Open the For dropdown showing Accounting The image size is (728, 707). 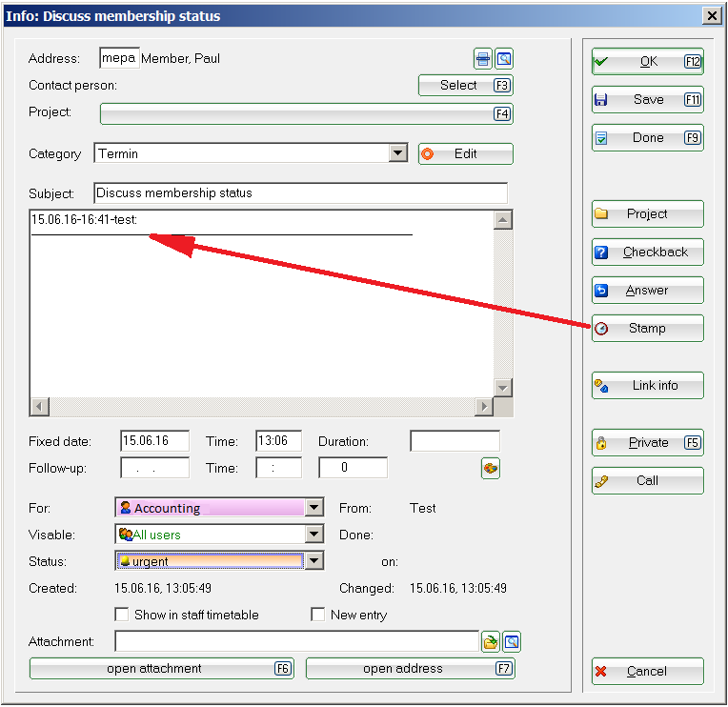click(x=314, y=509)
